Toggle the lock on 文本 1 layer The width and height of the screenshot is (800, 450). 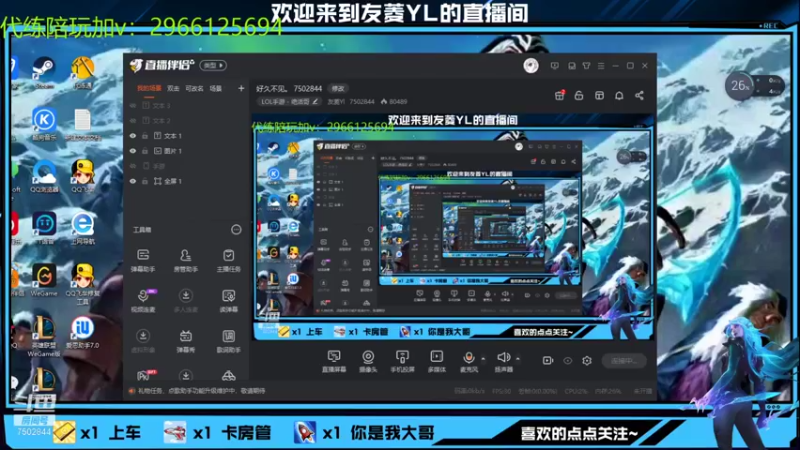click(x=145, y=136)
